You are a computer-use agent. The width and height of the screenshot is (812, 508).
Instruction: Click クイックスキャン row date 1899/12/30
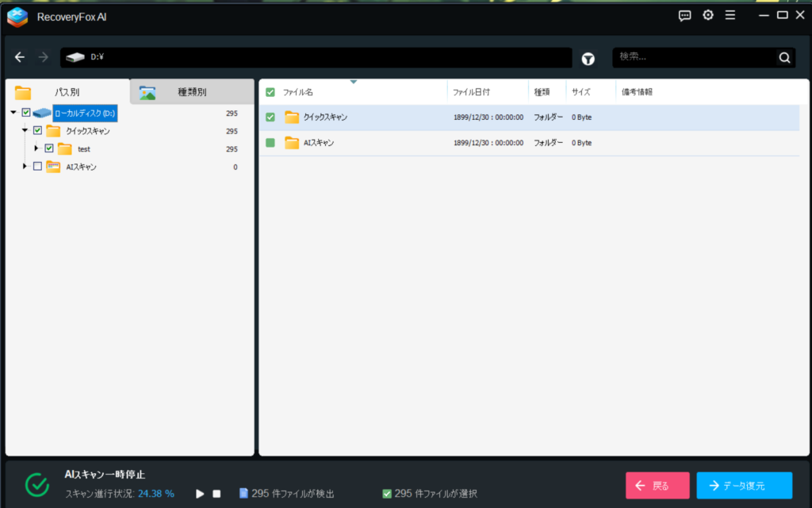[488, 117]
